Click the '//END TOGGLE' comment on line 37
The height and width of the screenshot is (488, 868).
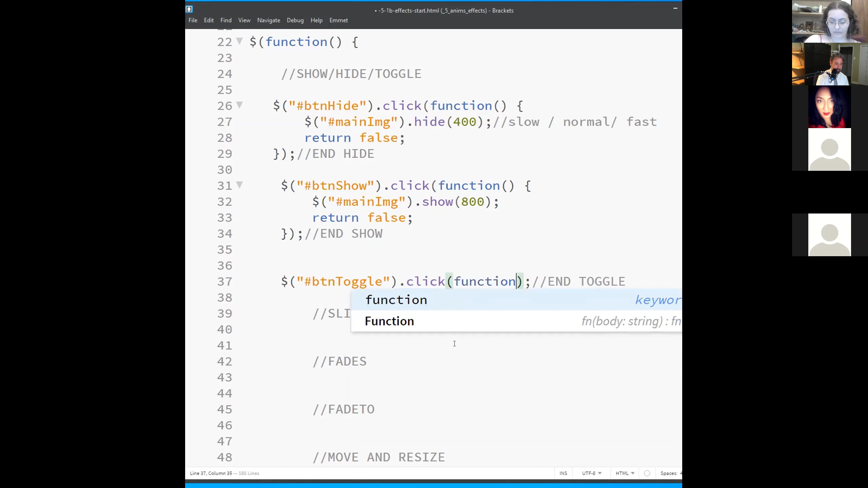(x=579, y=282)
